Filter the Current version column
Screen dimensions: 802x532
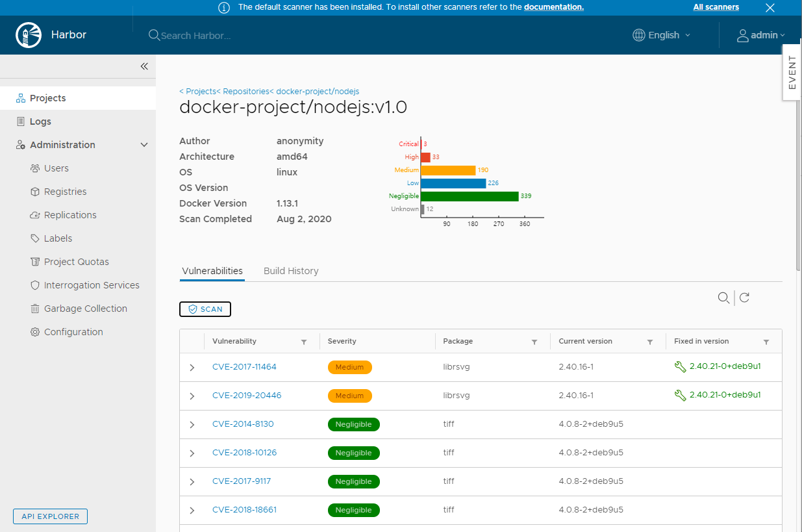click(650, 342)
